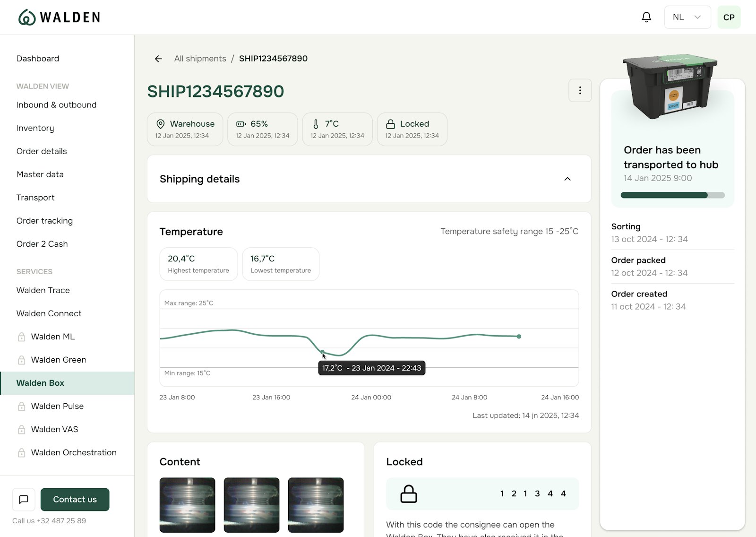Click the lock icon beside Walden Orchestration
This screenshot has height=537, width=756.
coord(21,453)
